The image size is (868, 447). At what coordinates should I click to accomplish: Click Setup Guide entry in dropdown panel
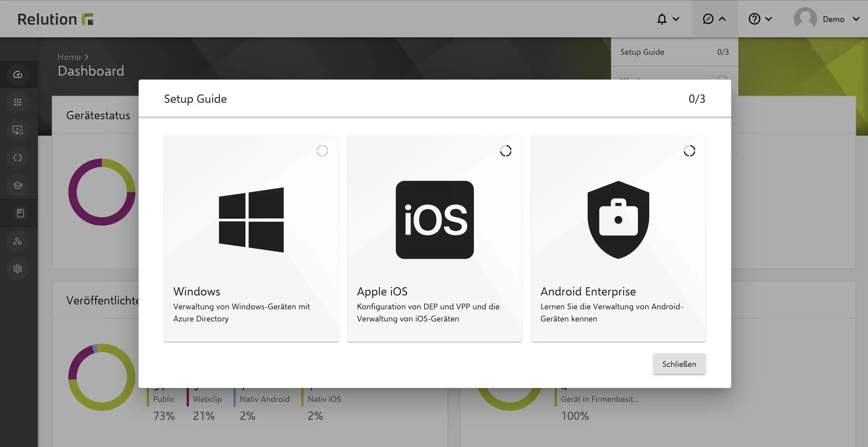point(674,52)
